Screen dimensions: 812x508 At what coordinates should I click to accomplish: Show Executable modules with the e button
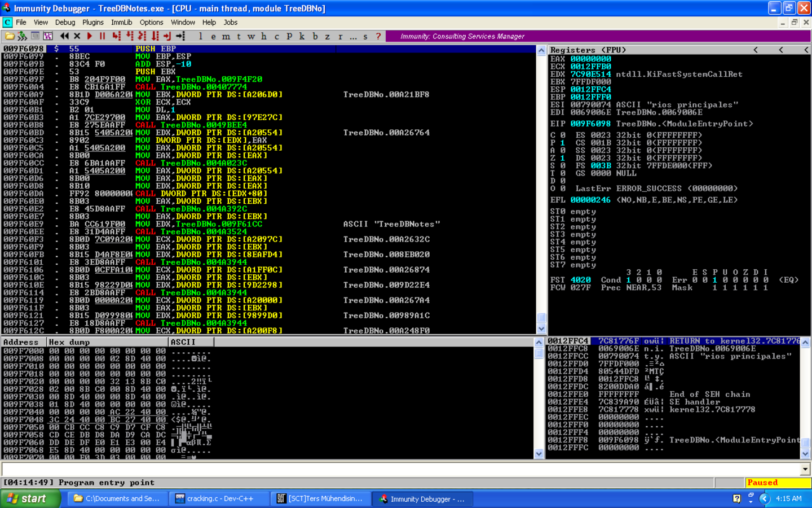[213, 36]
